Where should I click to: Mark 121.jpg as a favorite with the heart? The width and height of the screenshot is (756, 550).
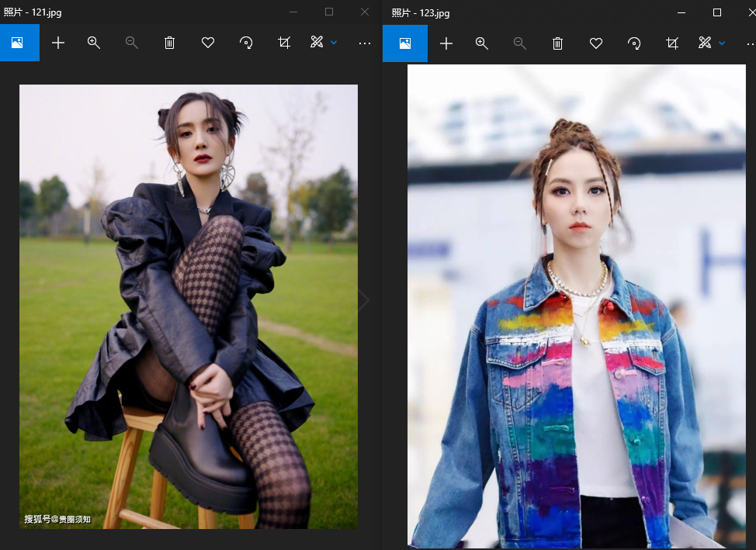tap(208, 43)
